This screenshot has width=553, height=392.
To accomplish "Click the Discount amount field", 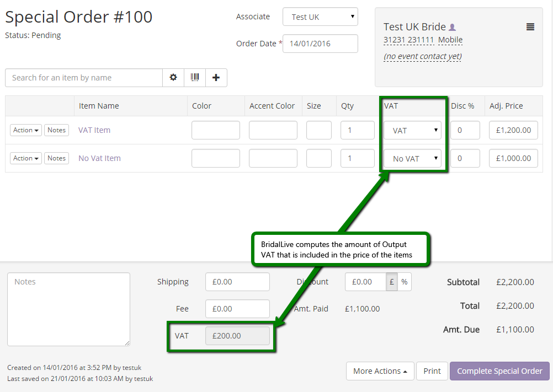I will [x=365, y=282].
